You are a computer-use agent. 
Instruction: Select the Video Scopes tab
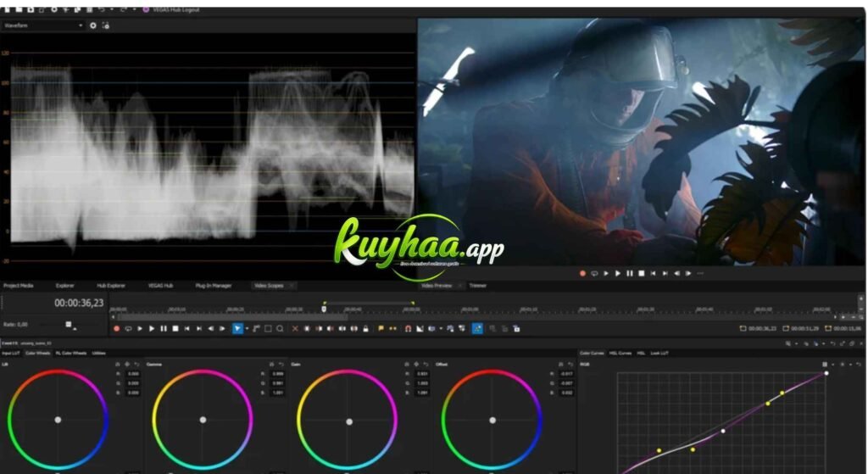[269, 286]
